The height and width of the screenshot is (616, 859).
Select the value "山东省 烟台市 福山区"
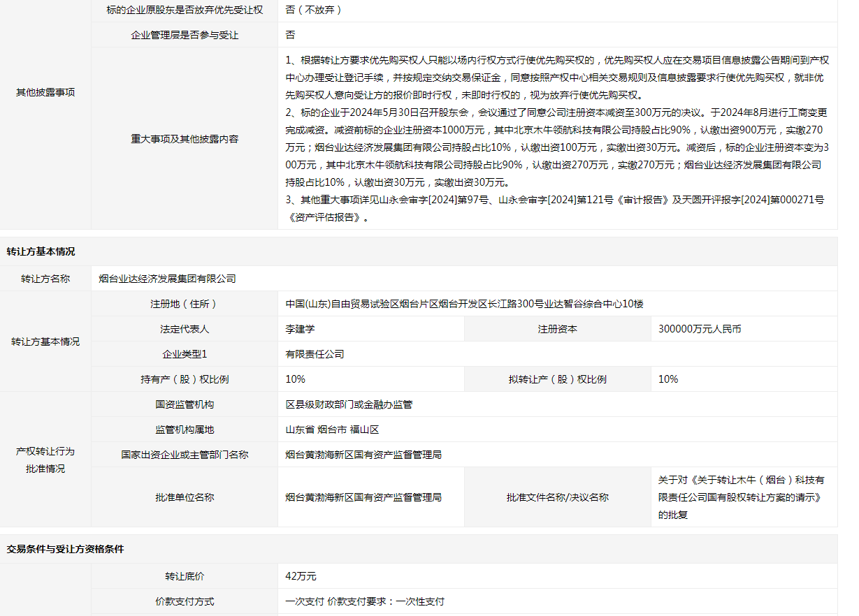[x=332, y=430]
